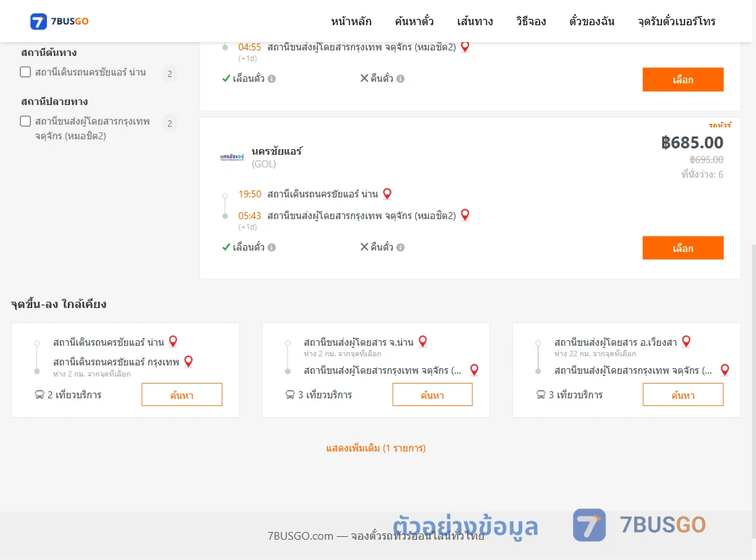Click pin next to สถานีเดินรถนครชัยแอร์ น่าน card
Viewport: 756px width, 560px height.
pos(173,342)
